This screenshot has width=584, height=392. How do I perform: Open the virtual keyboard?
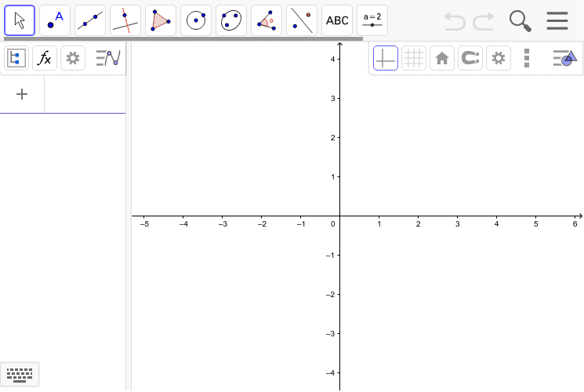(x=20, y=374)
